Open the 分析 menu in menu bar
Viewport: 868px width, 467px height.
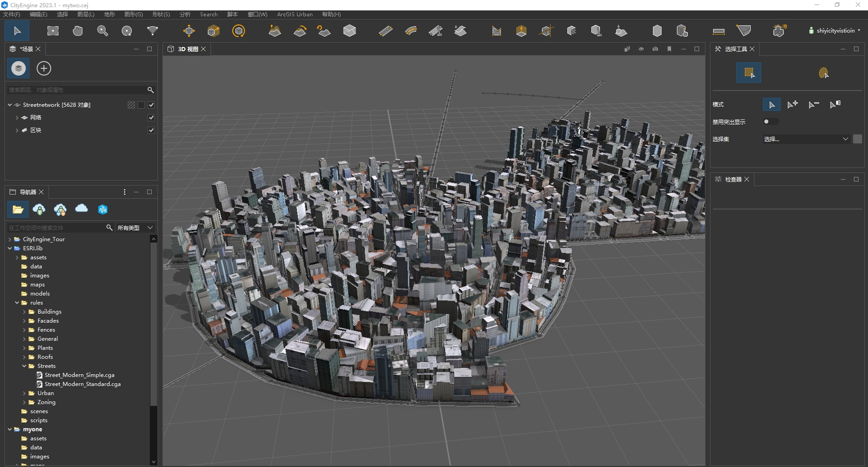pos(184,14)
